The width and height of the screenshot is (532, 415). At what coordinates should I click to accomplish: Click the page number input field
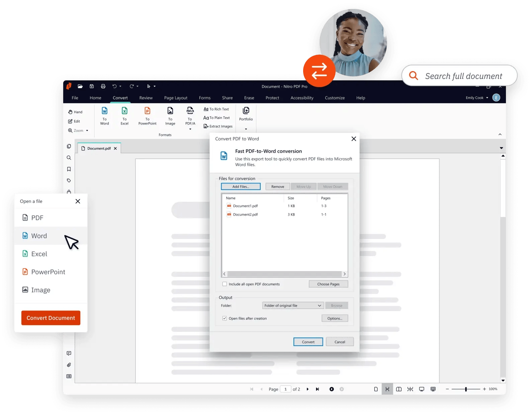285,389
